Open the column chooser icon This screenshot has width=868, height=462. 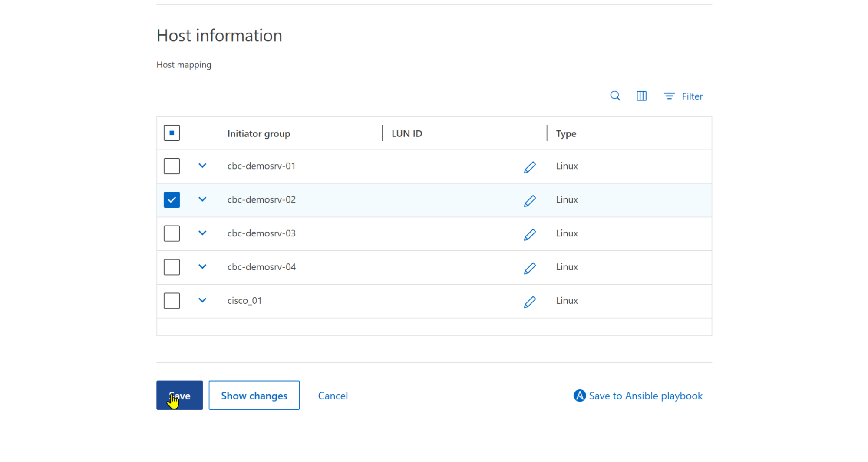(641, 96)
